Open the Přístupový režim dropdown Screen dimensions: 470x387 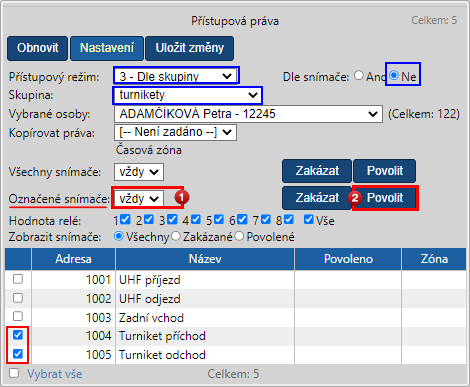tap(176, 76)
